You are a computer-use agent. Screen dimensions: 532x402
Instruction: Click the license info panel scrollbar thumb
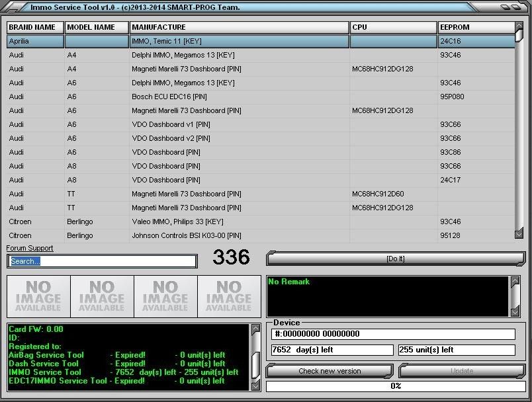[256, 365]
